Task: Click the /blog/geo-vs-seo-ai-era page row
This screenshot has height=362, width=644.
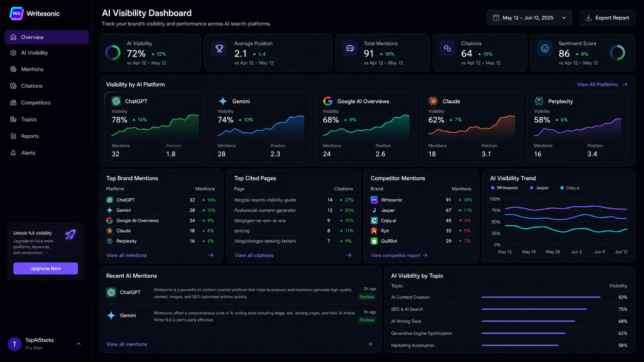Action: 293,220
